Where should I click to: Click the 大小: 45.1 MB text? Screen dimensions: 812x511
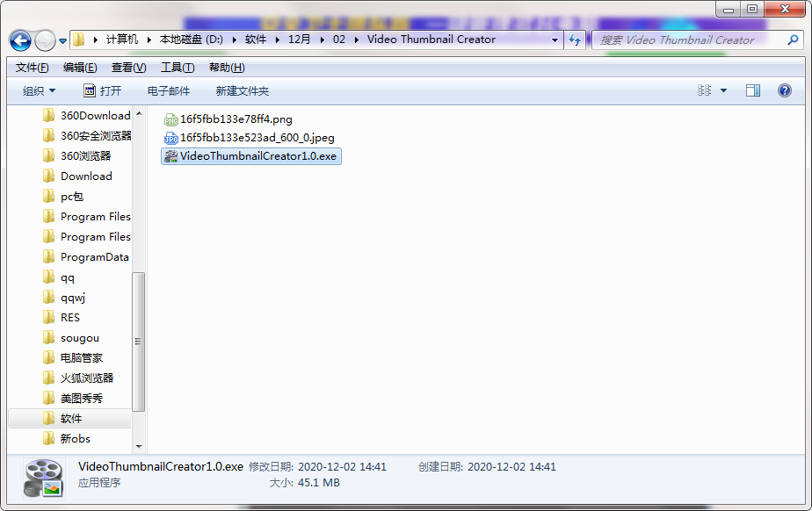304,483
